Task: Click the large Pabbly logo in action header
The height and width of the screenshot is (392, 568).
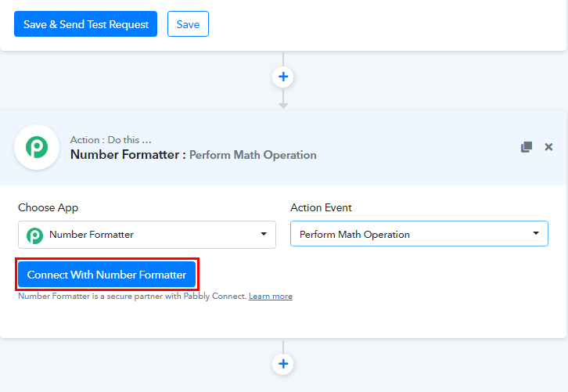Action: pos(37,147)
